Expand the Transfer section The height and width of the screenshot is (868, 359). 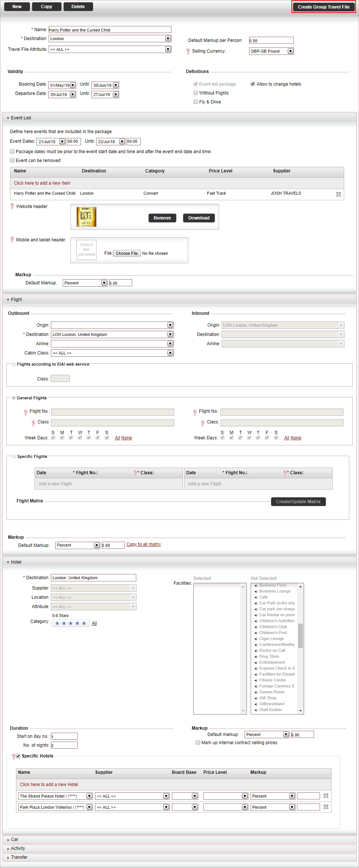pyautogui.click(x=8, y=857)
